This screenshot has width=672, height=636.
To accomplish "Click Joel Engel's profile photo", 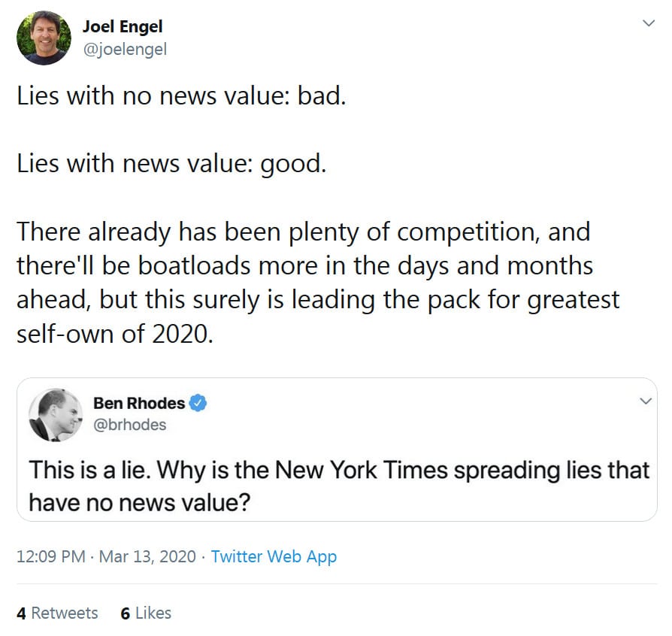I will pos(44,38).
